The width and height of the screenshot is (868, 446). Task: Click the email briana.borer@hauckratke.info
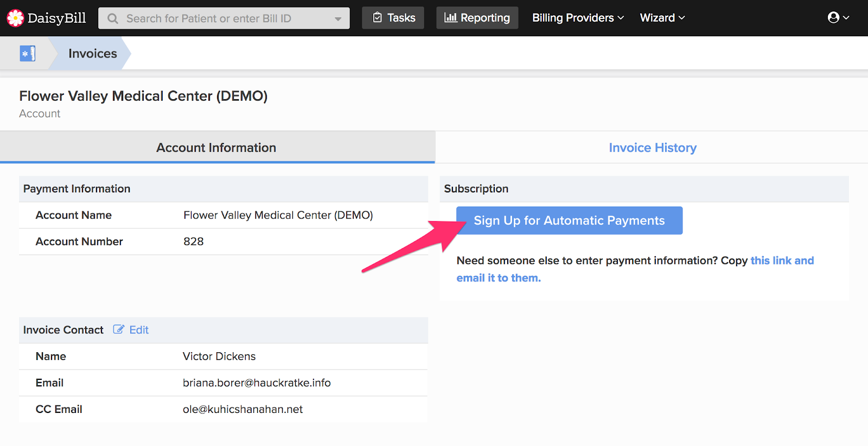click(257, 383)
